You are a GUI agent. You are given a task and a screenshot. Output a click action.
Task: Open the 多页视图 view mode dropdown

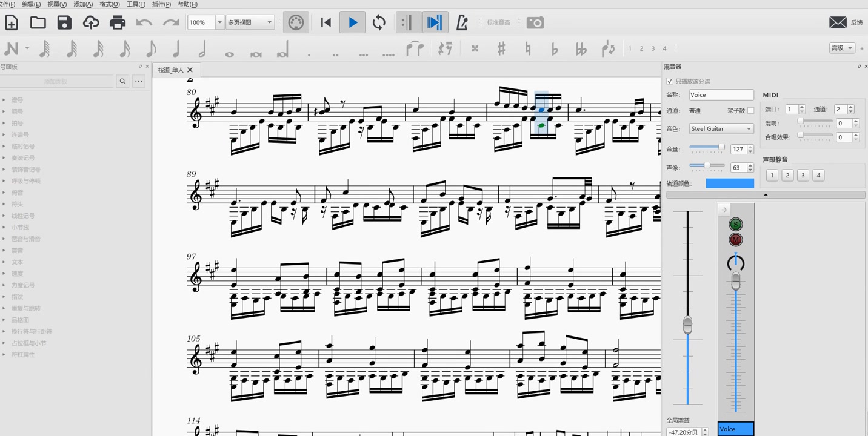pyautogui.click(x=250, y=22)
